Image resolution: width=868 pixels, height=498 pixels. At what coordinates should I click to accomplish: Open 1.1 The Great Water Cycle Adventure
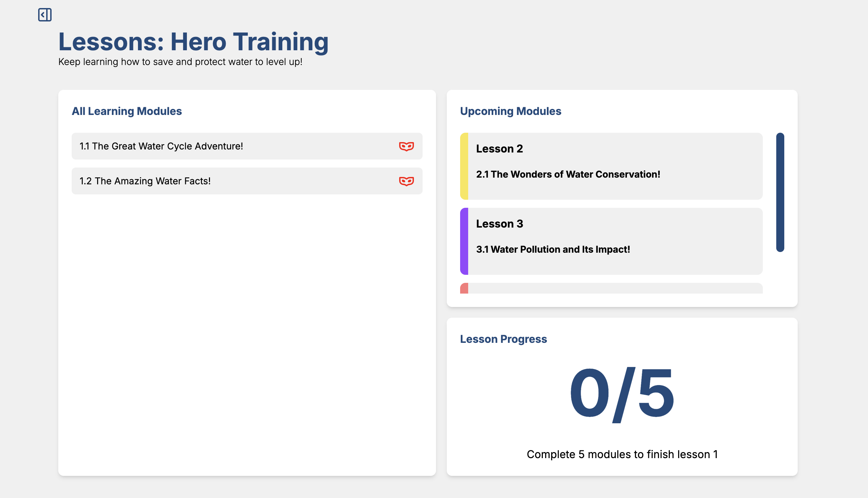(x=161, y=146)
